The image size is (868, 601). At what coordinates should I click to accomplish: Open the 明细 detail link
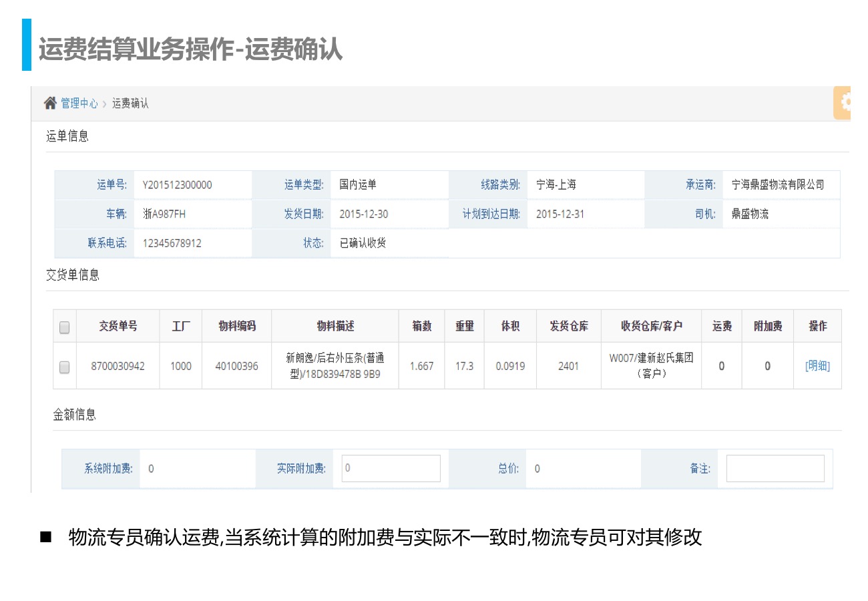[817, 366]
